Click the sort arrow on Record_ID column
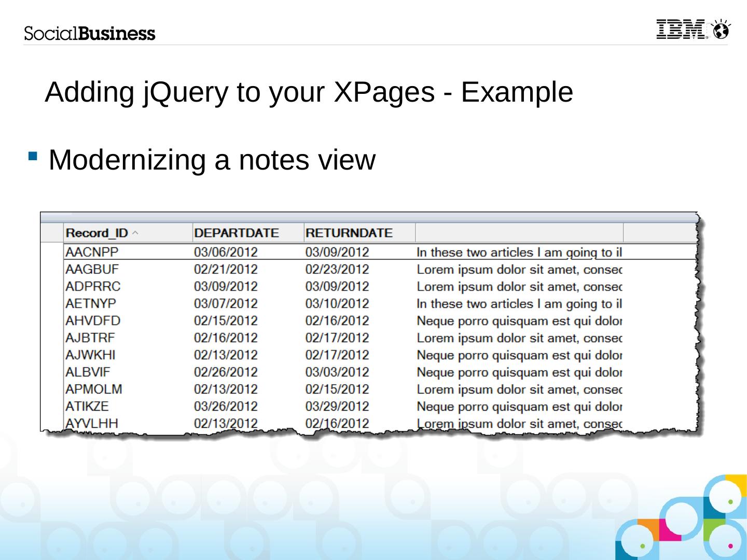The image size is (747, 560). tap(135, 233)
